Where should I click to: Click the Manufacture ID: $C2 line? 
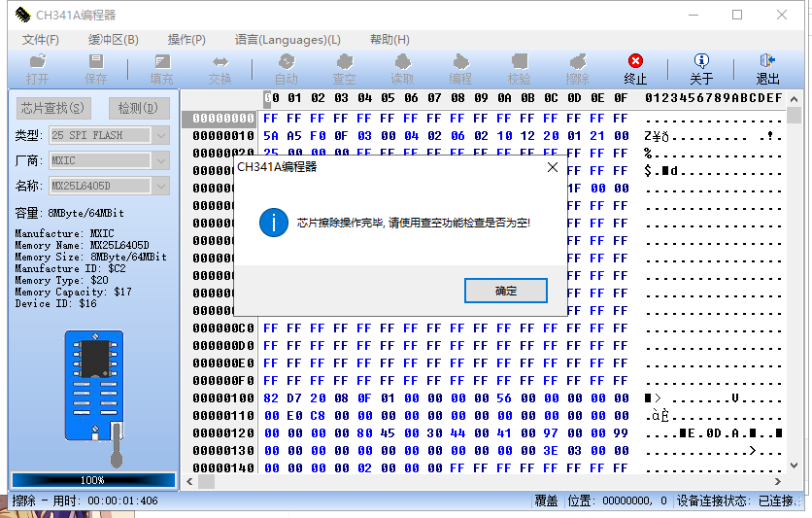click(70, 268)
